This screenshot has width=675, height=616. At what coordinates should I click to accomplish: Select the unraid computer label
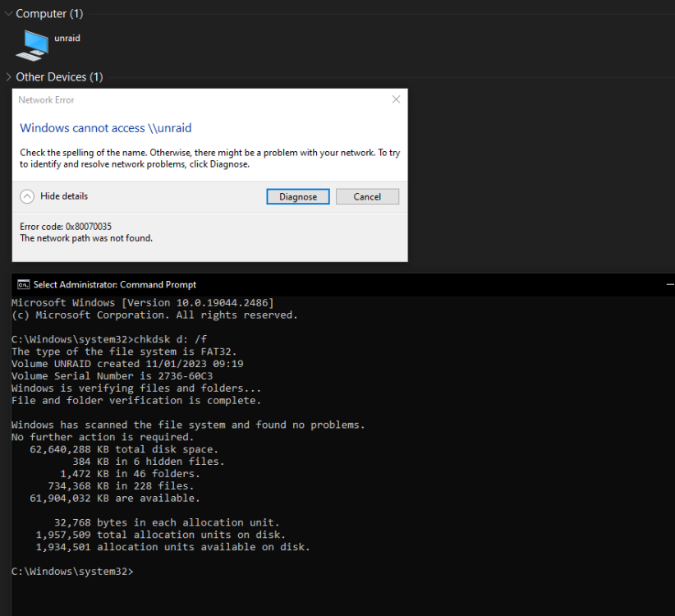pos(67,39)
